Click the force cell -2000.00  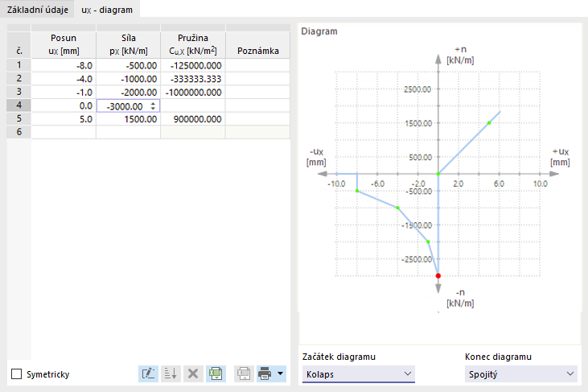(x=128, y=93)
